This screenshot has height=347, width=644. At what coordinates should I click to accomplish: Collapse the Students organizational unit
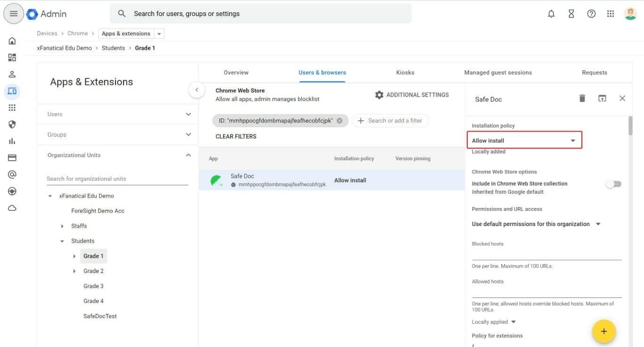click(x=62, y=241)
